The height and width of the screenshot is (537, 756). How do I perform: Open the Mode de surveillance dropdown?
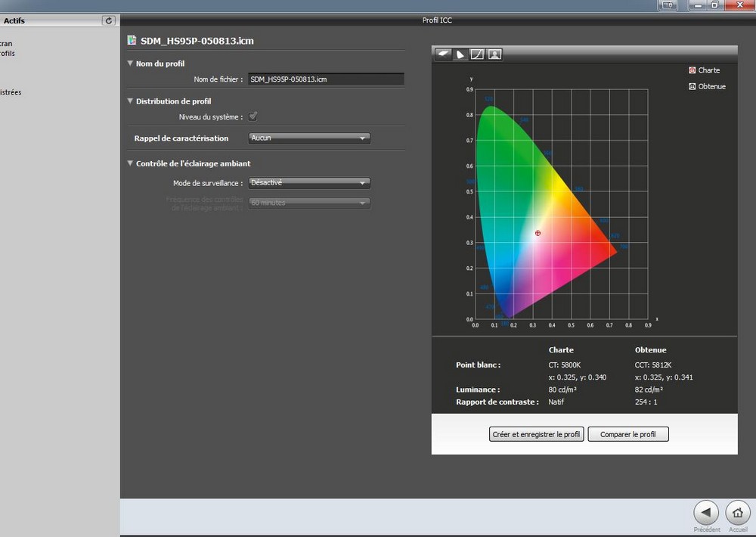point(309,183)
